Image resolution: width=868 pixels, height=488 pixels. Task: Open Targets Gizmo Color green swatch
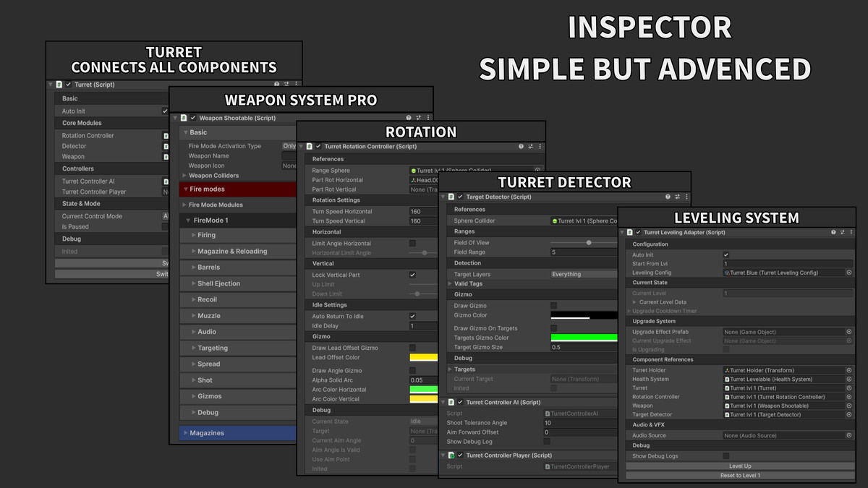584,338
